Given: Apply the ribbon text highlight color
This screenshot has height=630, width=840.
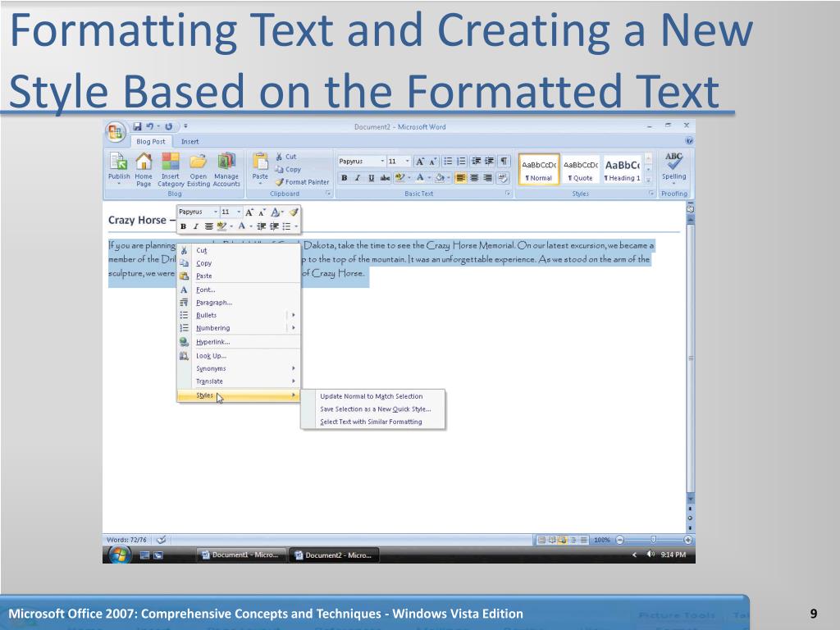Looking at the screenshot, I should 399,178.
